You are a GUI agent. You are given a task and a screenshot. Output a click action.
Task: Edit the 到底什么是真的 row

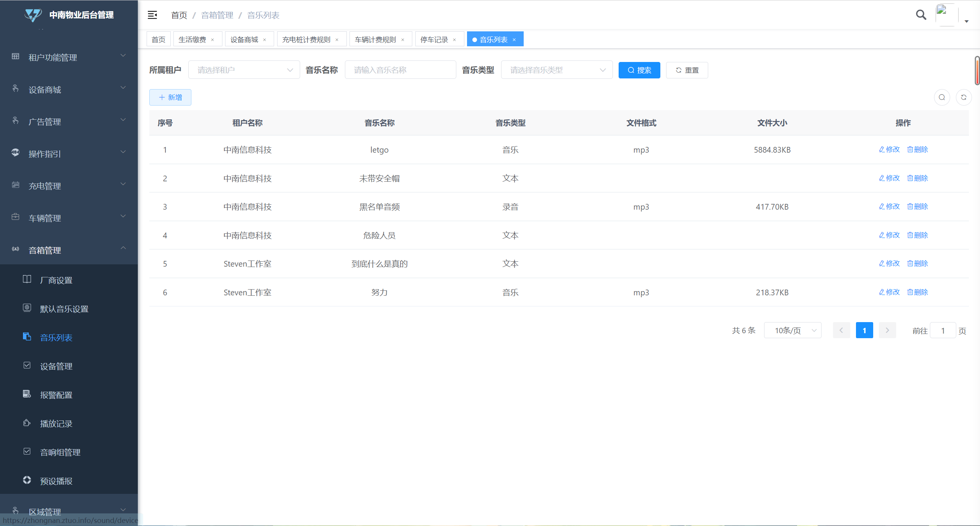click(x=889, y=263)
